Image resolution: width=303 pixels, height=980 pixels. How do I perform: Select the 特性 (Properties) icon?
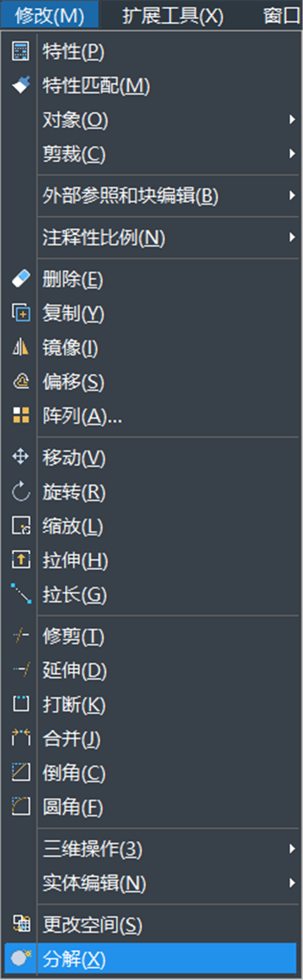20,51
